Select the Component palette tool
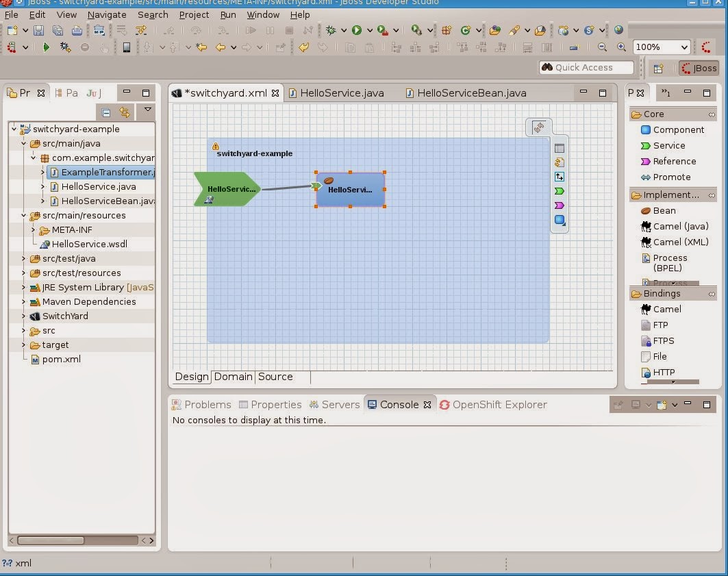Viewport: 728px width, 576px height. tap(673, 130)
